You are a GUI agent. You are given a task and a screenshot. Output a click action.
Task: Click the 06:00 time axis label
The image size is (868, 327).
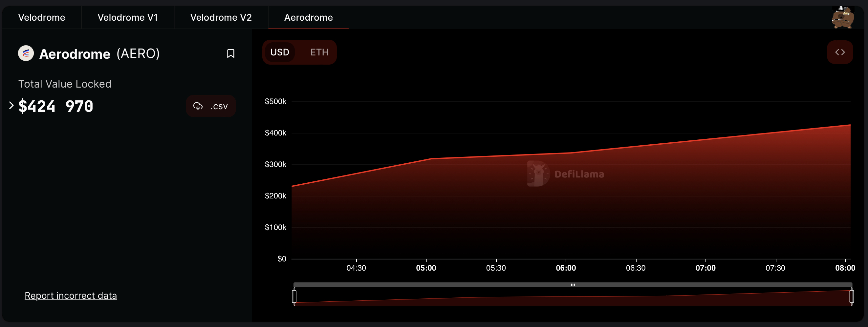(x=566, y=268)
